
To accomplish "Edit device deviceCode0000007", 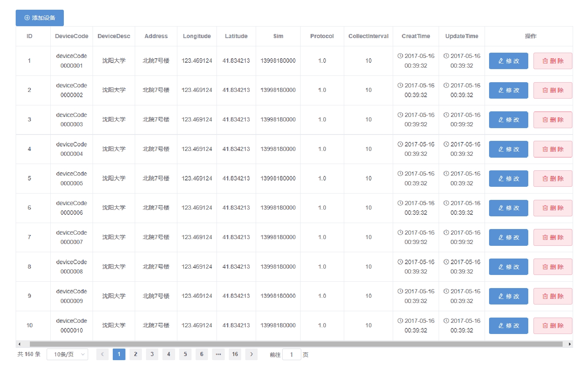I will point(508,238).
